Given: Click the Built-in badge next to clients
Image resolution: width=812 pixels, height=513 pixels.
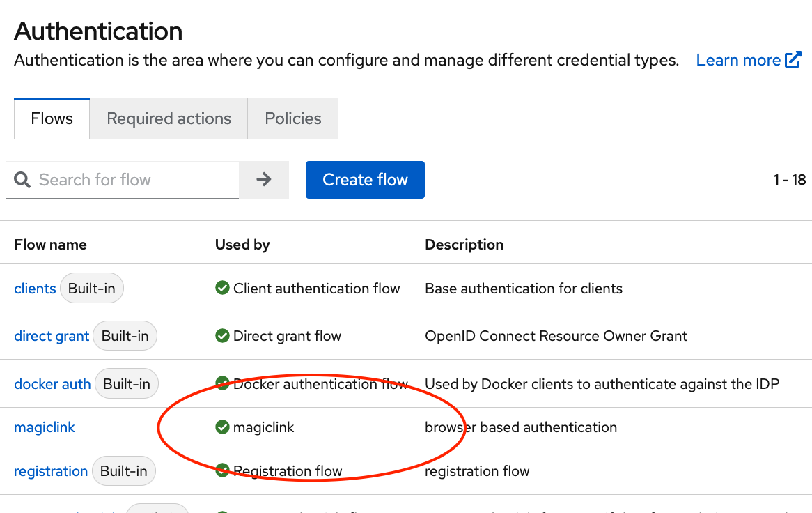Looking at the screenshot, I should tap(92, 287).
